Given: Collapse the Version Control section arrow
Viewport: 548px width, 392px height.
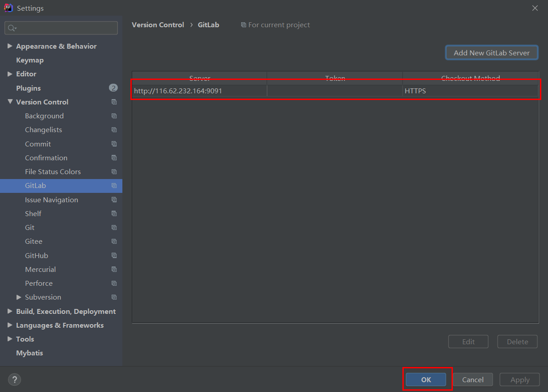Looking at the screenshot, I should click(10, 102).
